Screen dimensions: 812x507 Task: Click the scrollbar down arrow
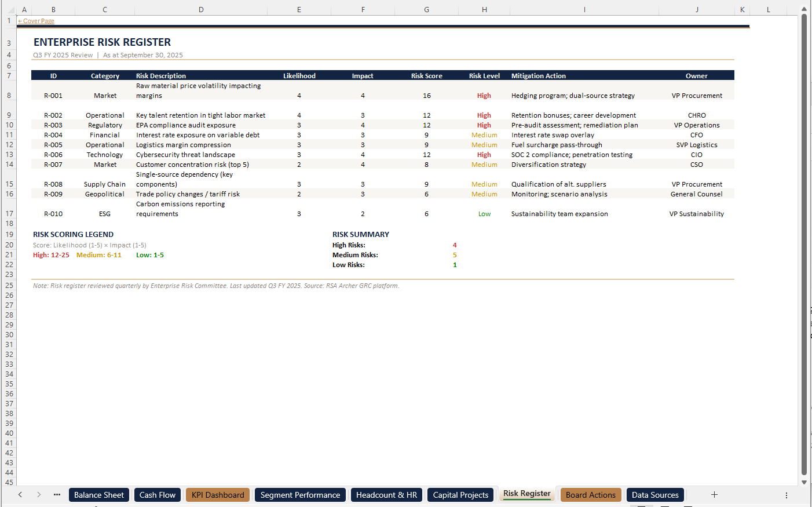pyautogui.click(x=804, y=483)
